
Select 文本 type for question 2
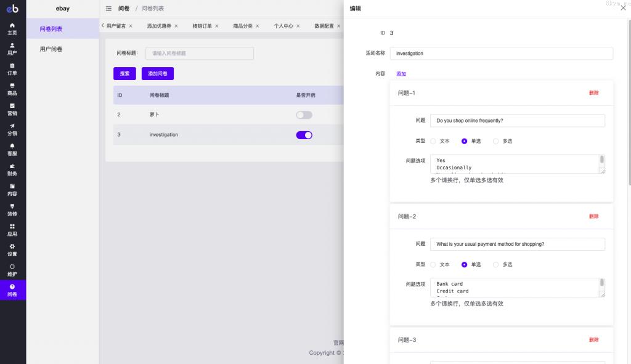[x=433, y=264]
